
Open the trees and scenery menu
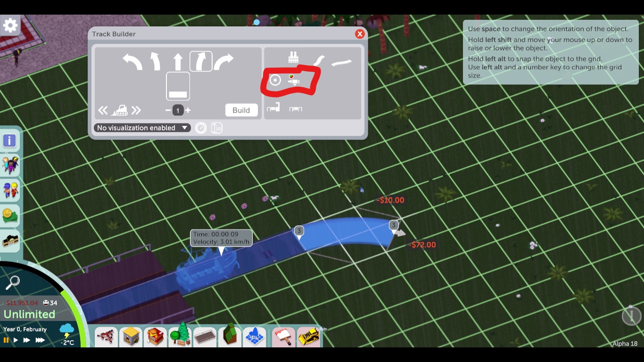pyautogui.click(x=180, y=336)
